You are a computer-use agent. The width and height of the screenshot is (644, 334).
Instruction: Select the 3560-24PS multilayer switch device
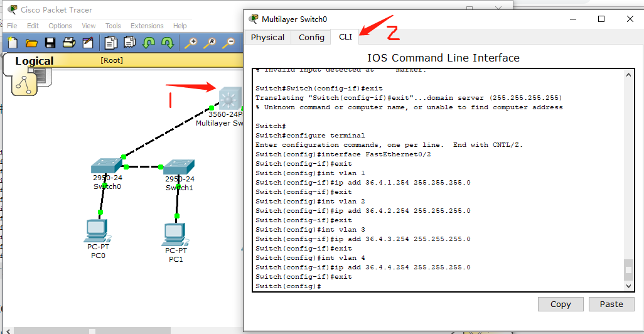pos(229,99)
